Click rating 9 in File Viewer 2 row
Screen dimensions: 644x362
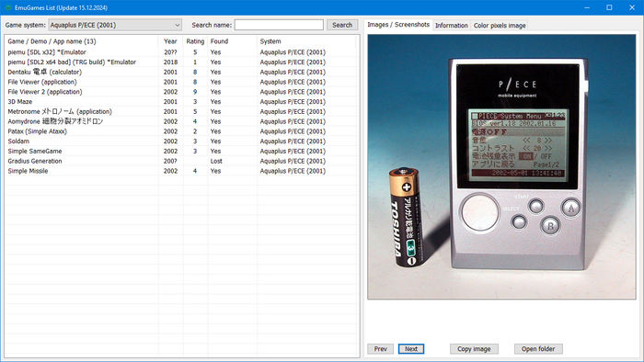tap(195, 92)
